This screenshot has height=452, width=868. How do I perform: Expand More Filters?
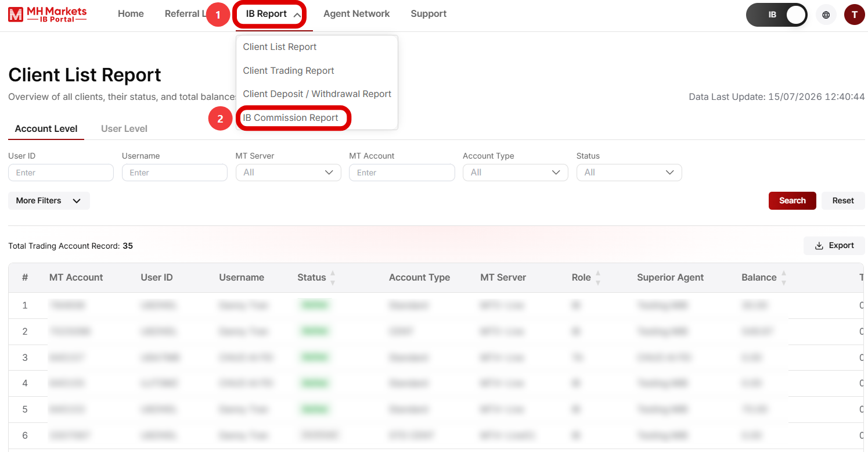point(49,200)
